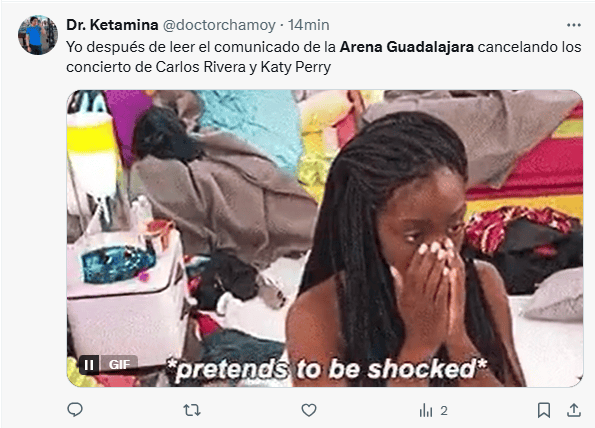Bookmark this tweet
Viewport: 595px width, 428px height.
point(544,410)
